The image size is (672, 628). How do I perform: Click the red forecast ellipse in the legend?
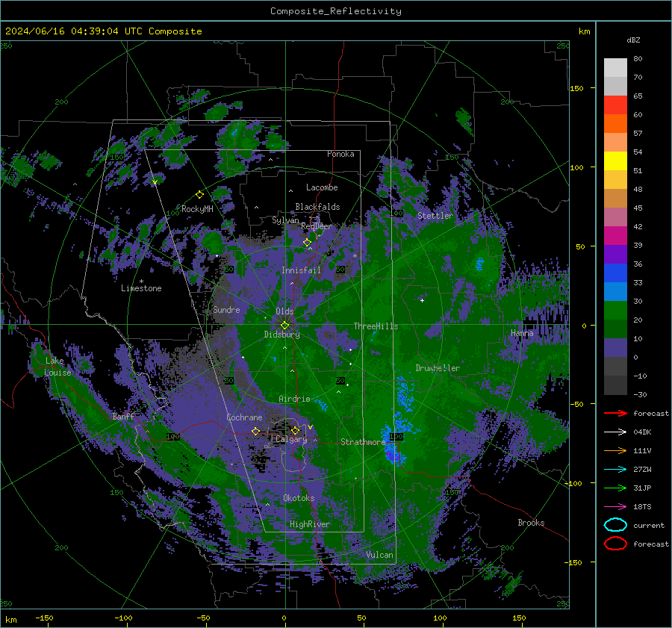(x=615, y=544)
